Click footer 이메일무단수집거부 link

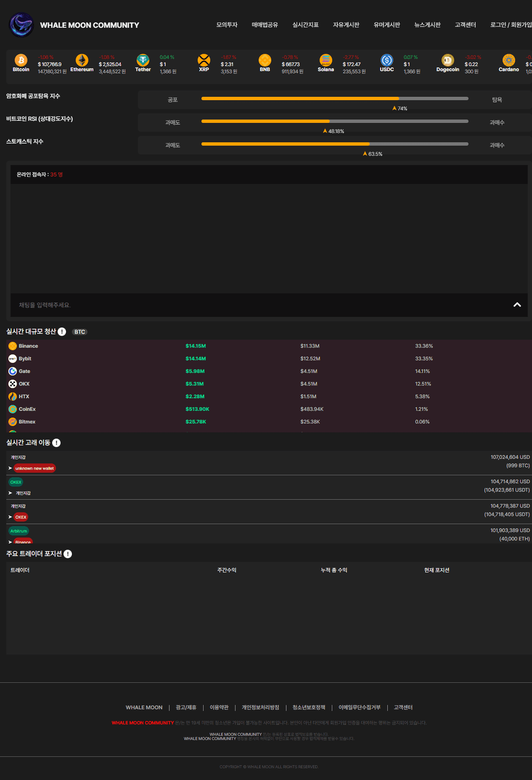[x=360, y=708]
